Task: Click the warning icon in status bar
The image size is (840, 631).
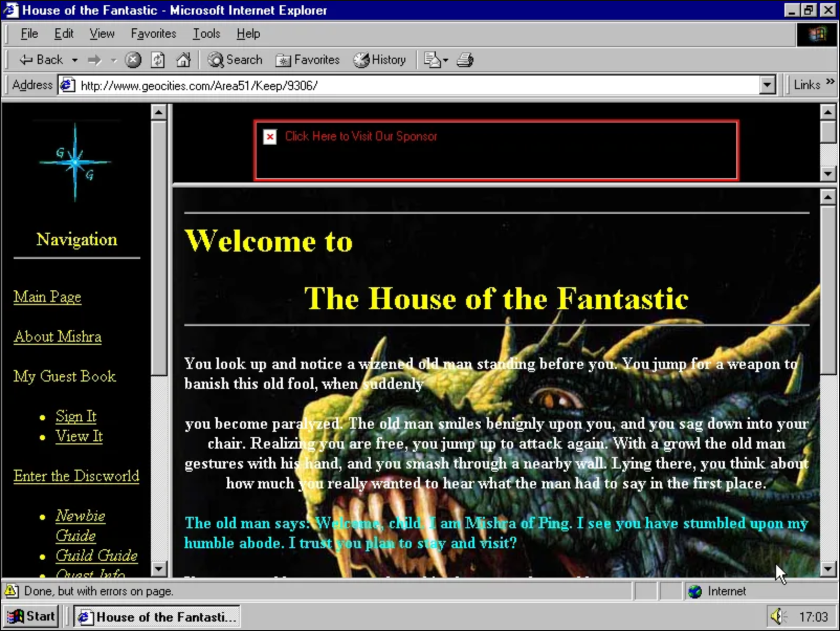Action: pyautogui.click(x=11, y=591)
